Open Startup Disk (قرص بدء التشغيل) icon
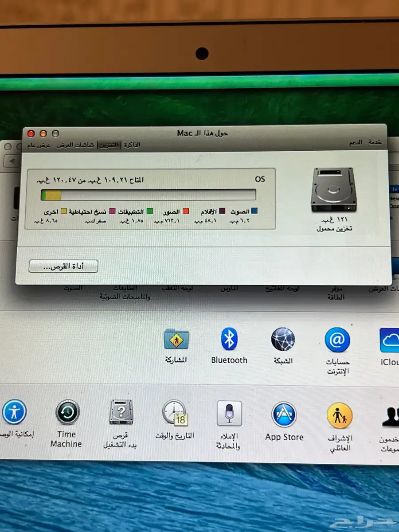 coord(121,412)
